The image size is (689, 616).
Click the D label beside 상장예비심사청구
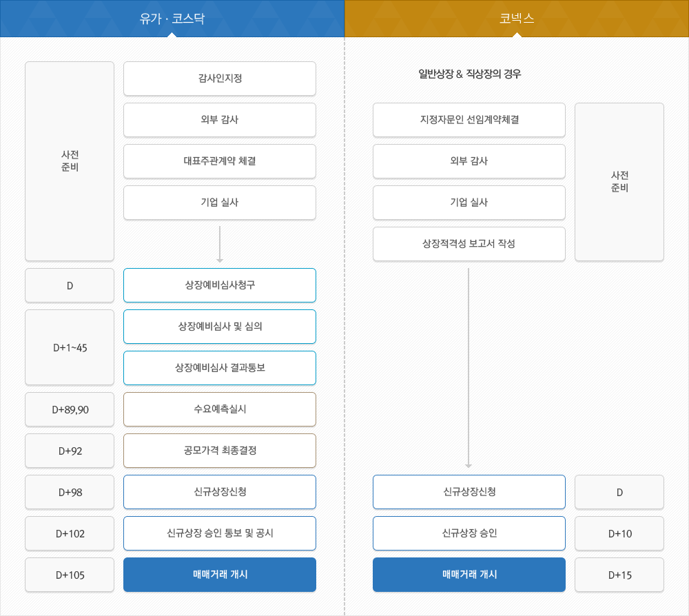[70, 285]
